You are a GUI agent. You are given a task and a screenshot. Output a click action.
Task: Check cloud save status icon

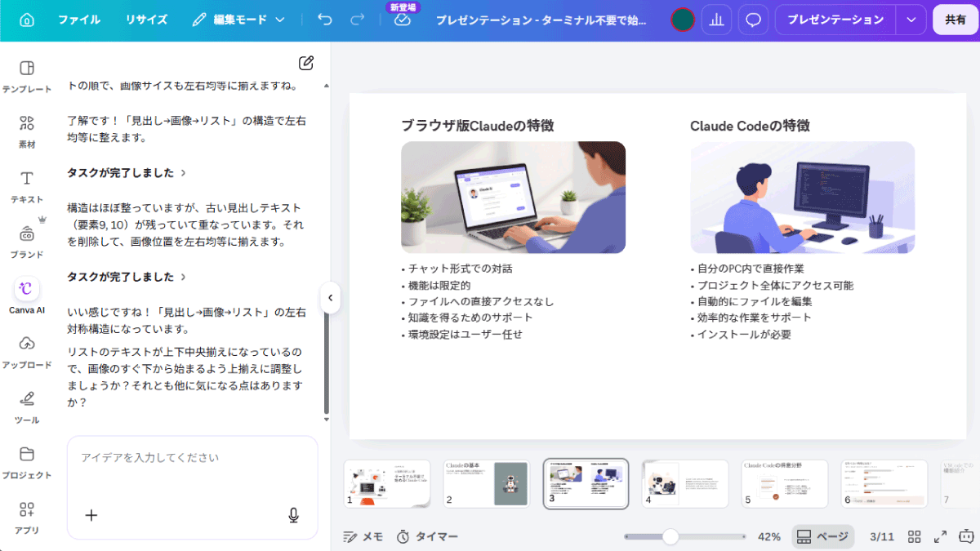click(x=402, y=20)
